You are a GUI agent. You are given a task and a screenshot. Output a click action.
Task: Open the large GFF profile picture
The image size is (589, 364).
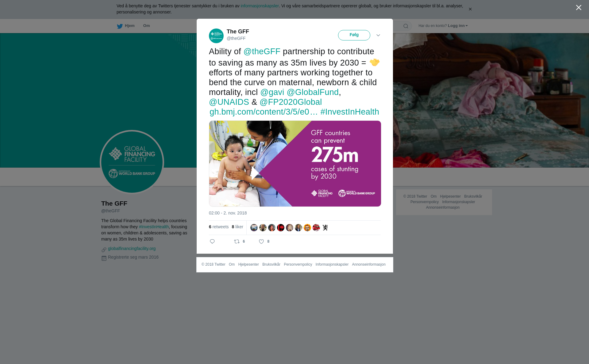132,162
